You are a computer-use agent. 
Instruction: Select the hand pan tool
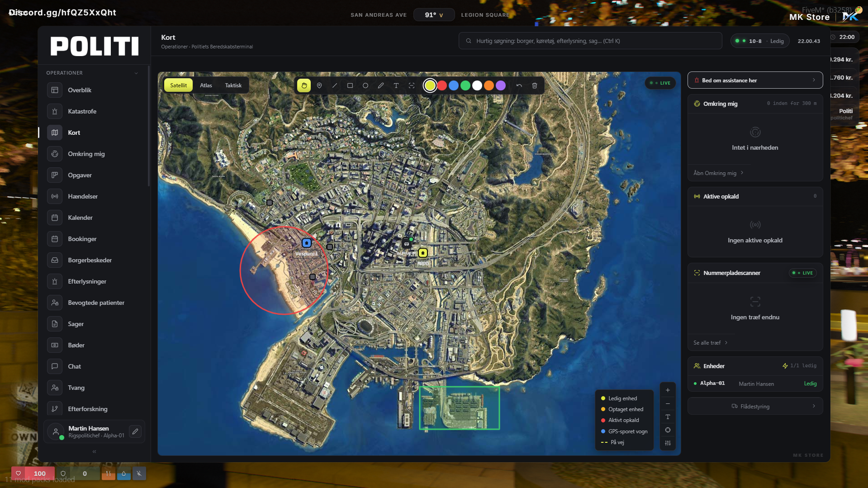(304, 85)
